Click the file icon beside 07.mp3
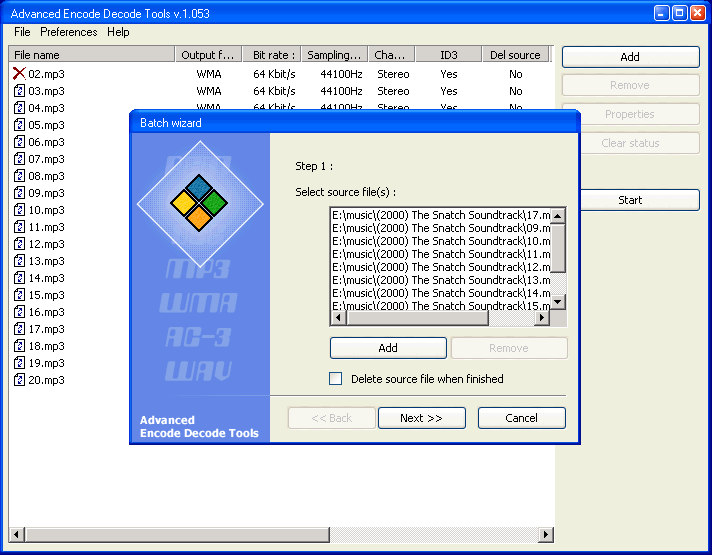This screenshot has width=712, height=555. pyautogui.click(x=19, y=159)
